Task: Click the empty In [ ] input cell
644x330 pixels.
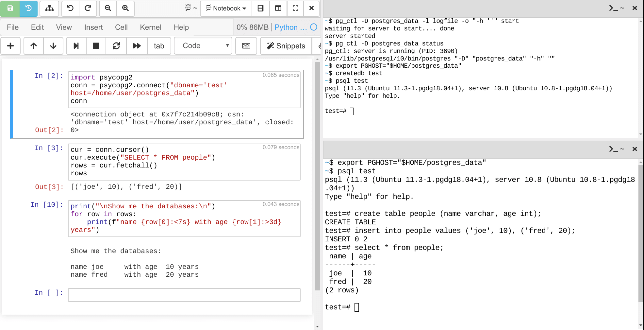Action: point(184,295)
